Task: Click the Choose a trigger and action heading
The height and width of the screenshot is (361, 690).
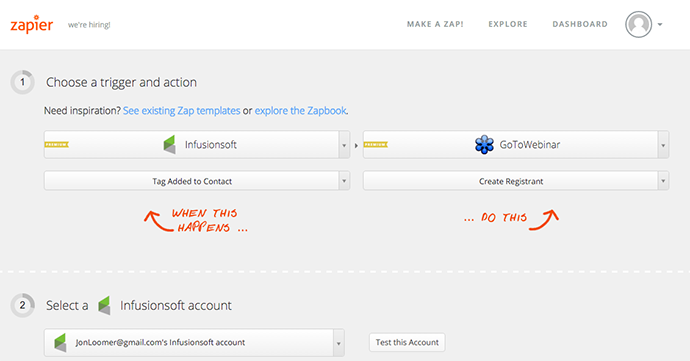Action: (121, 82)
